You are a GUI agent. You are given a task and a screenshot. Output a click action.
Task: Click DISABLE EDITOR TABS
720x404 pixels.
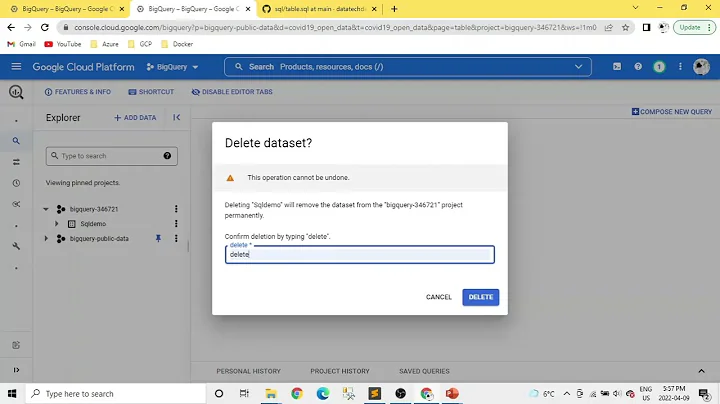[232, 92]
